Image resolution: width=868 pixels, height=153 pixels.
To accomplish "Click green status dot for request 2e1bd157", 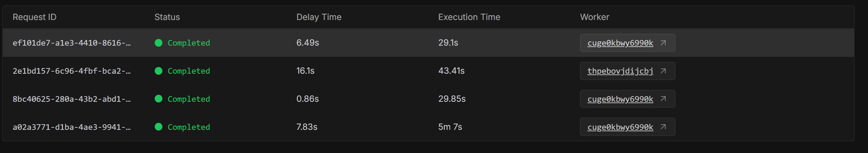I will 159,71.
